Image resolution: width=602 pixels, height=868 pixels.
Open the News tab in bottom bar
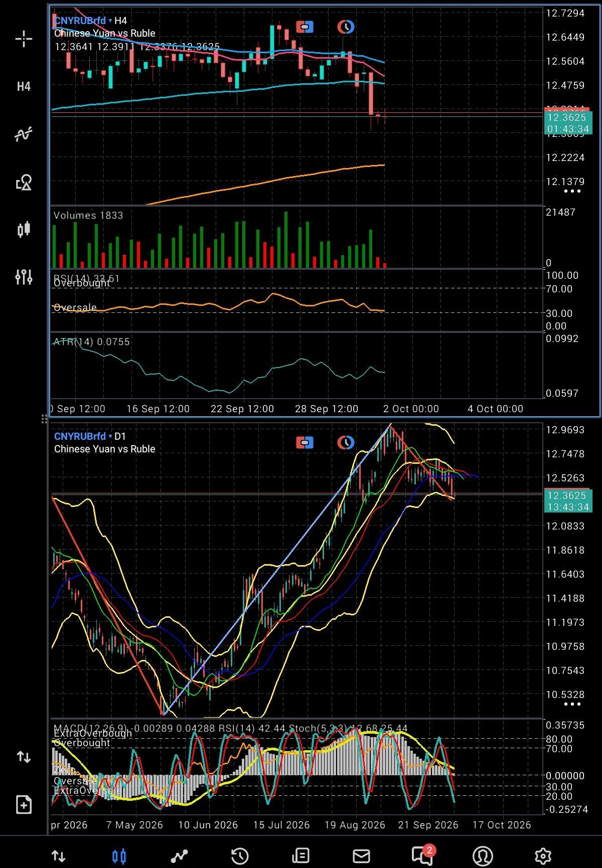pyautogui.click(x=300, y=856)
